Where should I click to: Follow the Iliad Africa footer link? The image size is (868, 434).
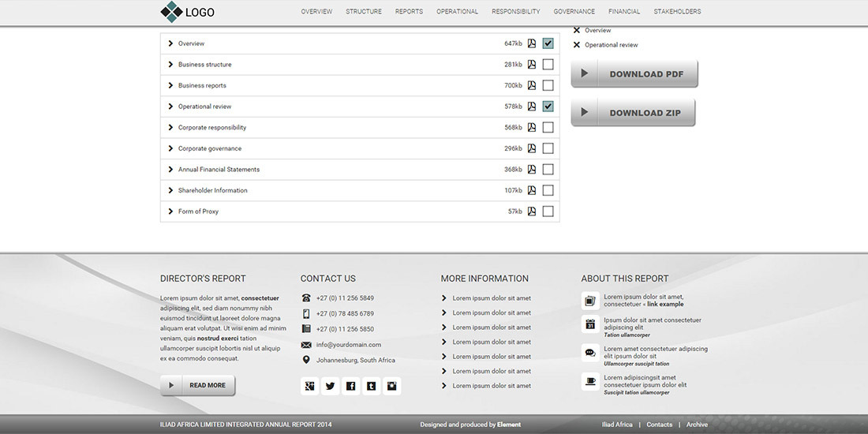617,425
